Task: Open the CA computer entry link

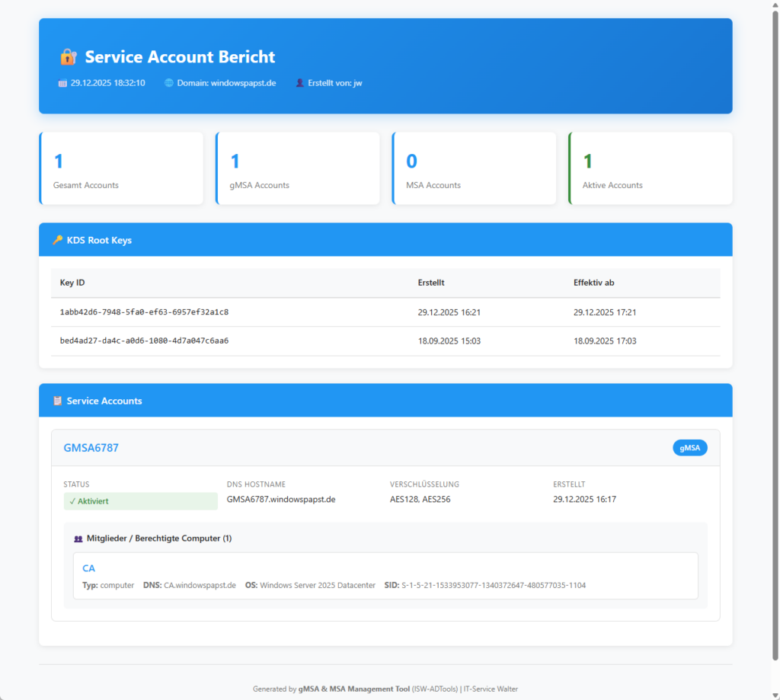Action: (88, 568)
